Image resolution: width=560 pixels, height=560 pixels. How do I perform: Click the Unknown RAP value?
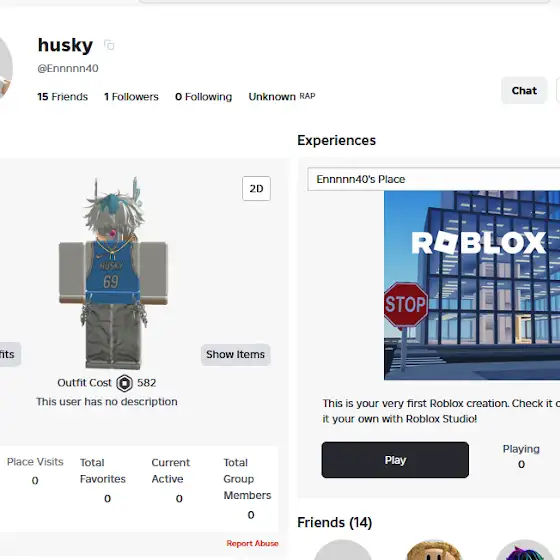[x=282, y=97]
